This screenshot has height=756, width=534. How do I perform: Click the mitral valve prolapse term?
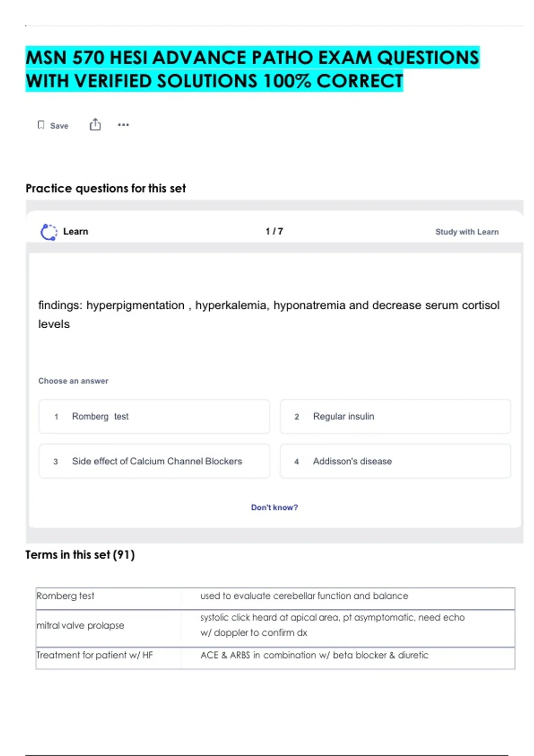[x=81, y=625]
